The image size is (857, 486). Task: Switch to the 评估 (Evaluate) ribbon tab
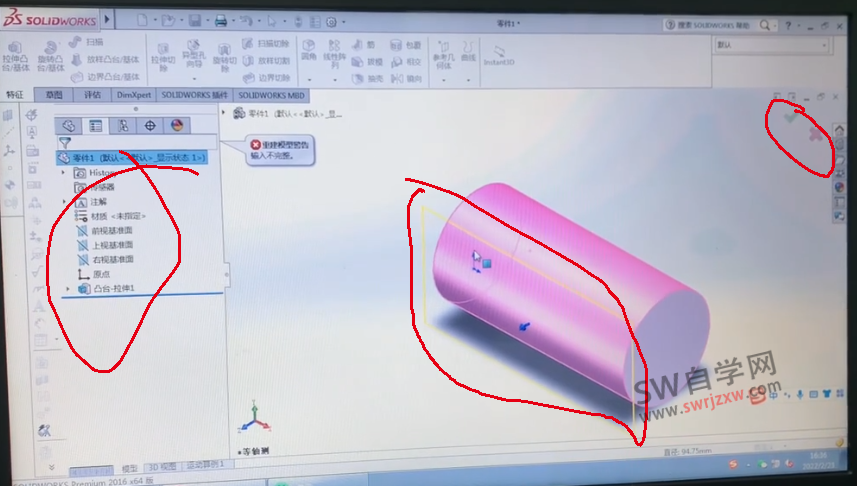92,95
